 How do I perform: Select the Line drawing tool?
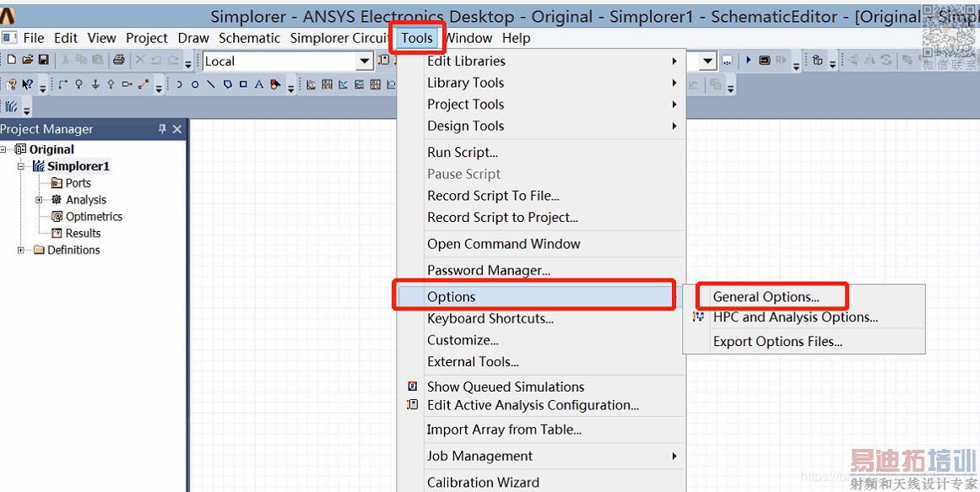pos(211,84)
